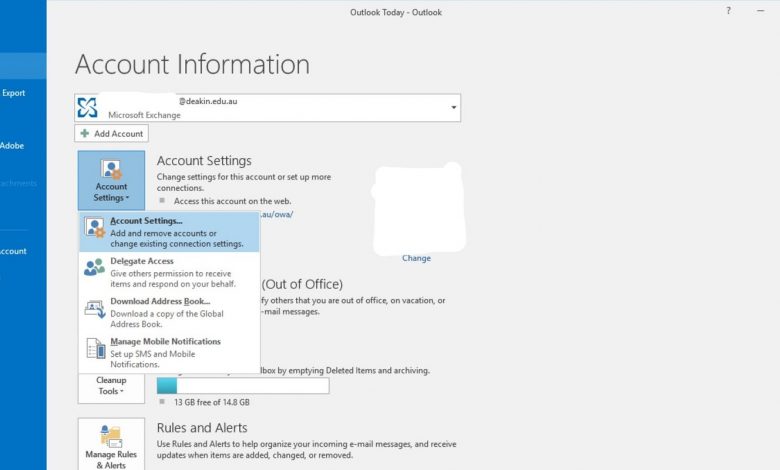Open the account selector dropdown arrow
The height and width of the screenshot is (470, 780).
[454, 107]
